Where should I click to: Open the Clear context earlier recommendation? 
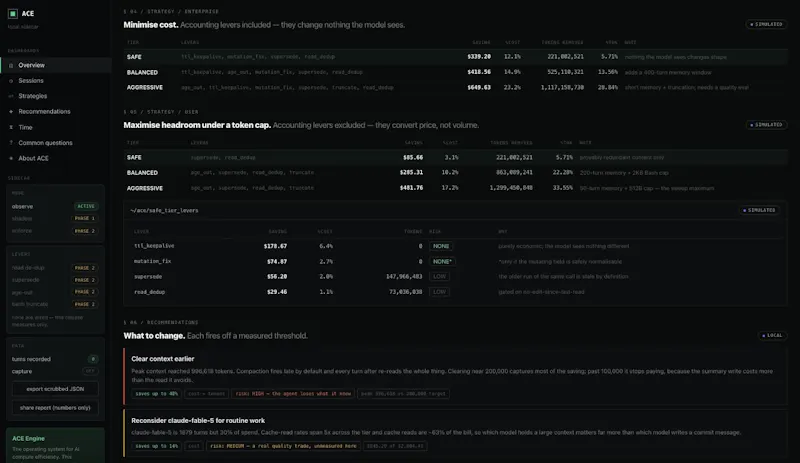click(456, 376)
